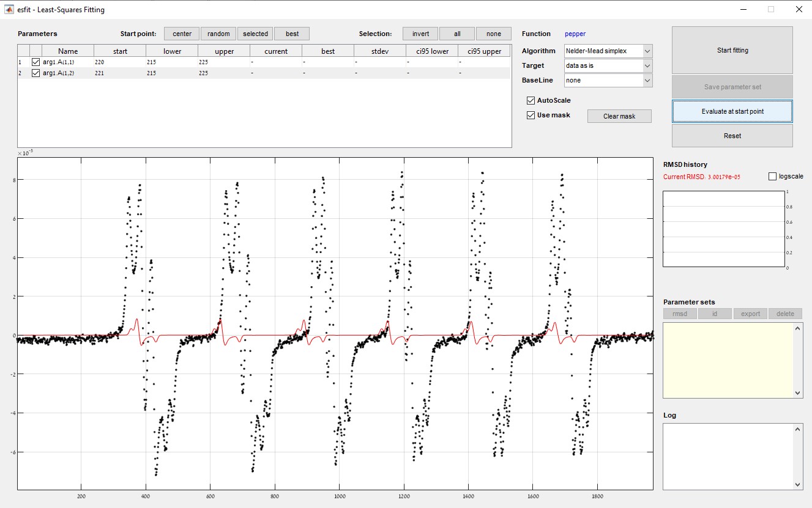
Task: Click the delete parameter set button
Action: [785, 314]
